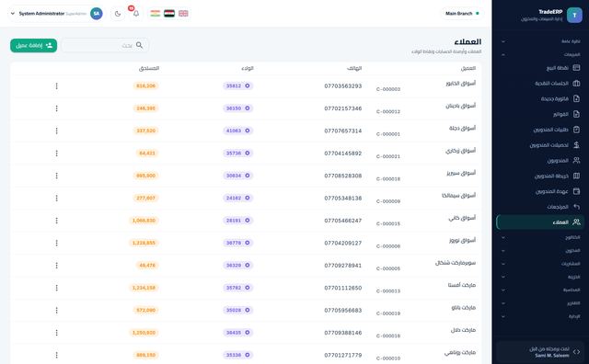Click in the customer search field
Viewport: 589px width, 364px height.
[x=105, y=45]
